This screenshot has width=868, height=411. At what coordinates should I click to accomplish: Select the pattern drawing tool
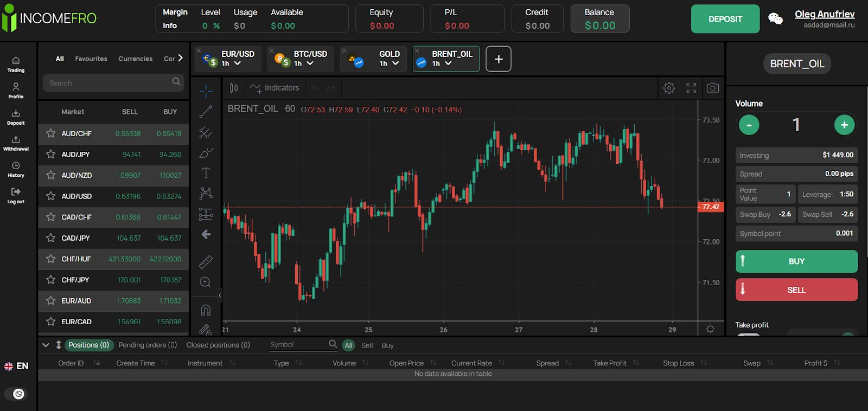[206, 193]
